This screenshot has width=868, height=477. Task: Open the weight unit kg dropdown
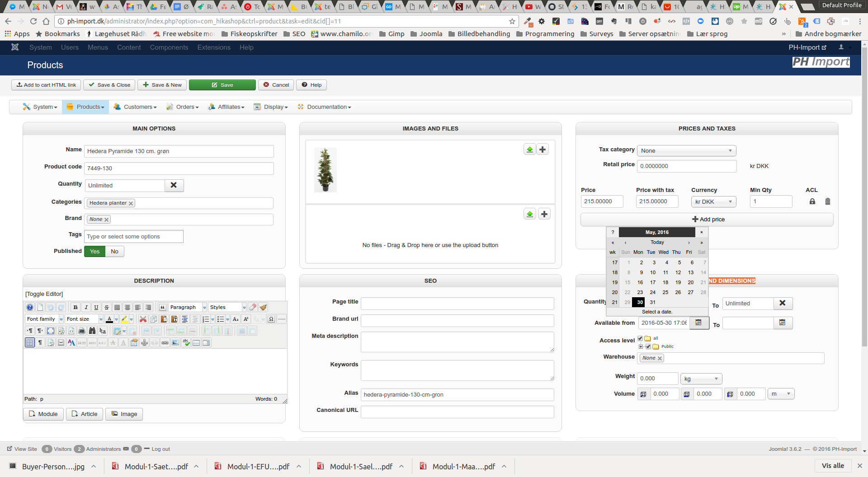pyautogui.click(x=701, y=379)
